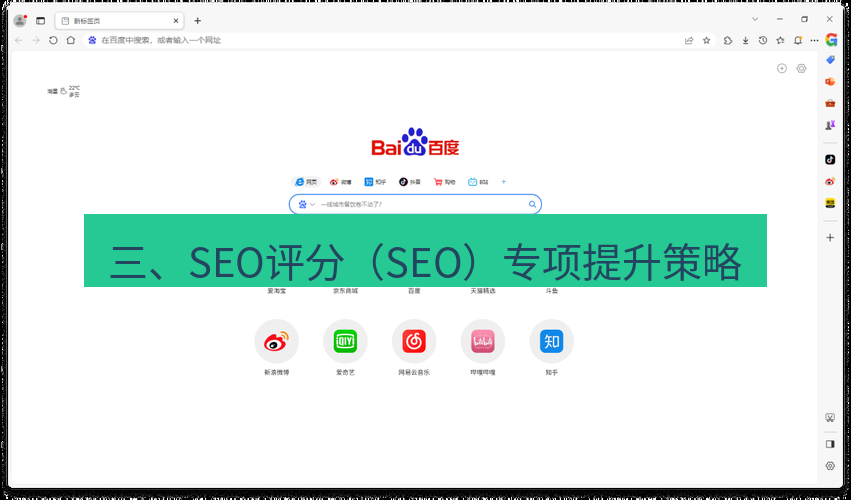Select the 新标签页 tab
The height and width of the screenshot is (500, 851).
[119, 21]
